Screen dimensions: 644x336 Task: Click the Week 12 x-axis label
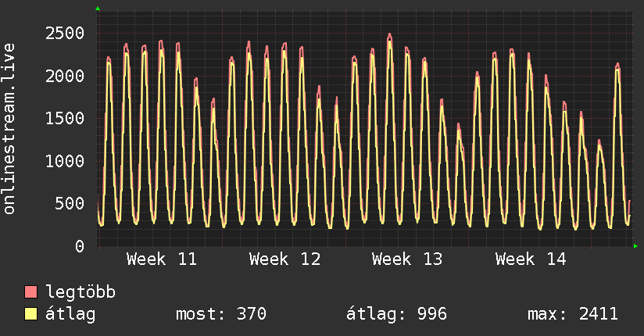pyautogui.click(x=284, y=259)
